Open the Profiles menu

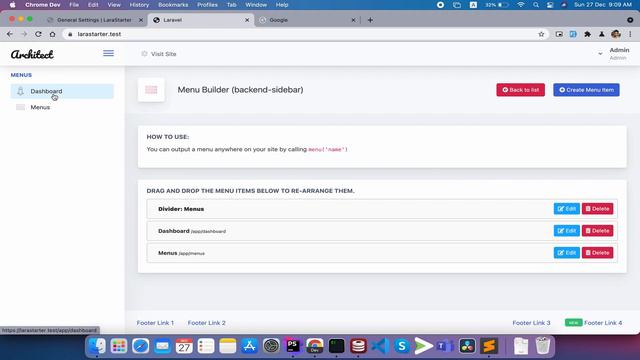207,5
